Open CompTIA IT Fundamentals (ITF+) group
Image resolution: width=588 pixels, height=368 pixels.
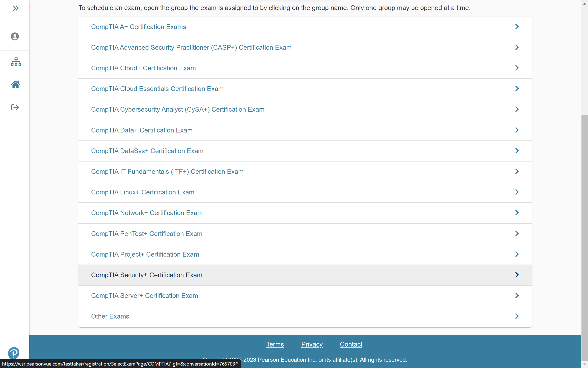point(305,172)
